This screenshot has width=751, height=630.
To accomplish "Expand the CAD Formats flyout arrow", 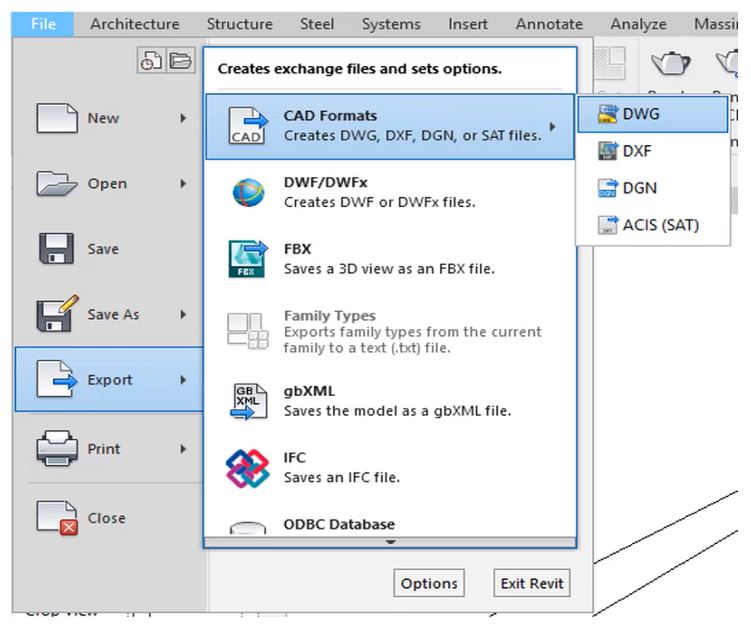I will [553, 127].
